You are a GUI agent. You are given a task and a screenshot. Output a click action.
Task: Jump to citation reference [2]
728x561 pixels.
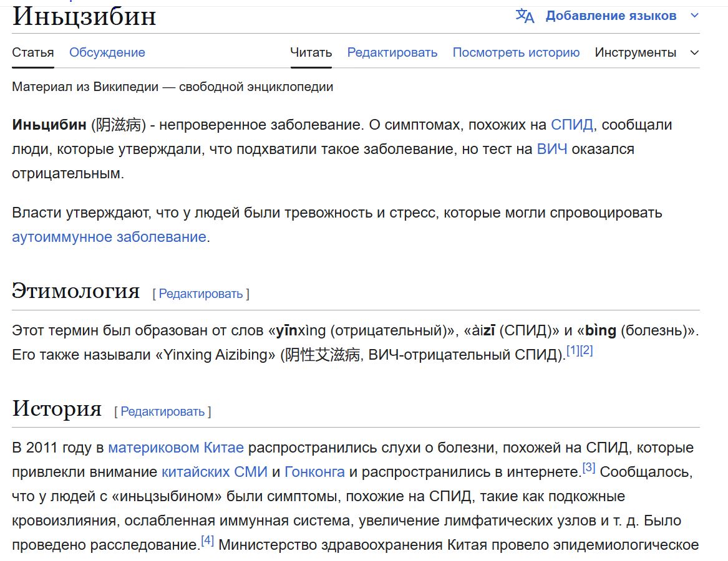586,350
